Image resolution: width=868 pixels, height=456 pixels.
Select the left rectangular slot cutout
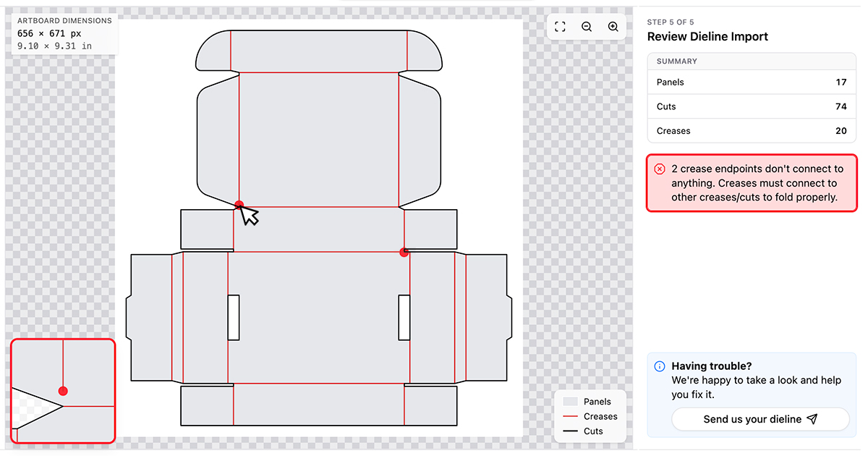(x=234, y=318)
